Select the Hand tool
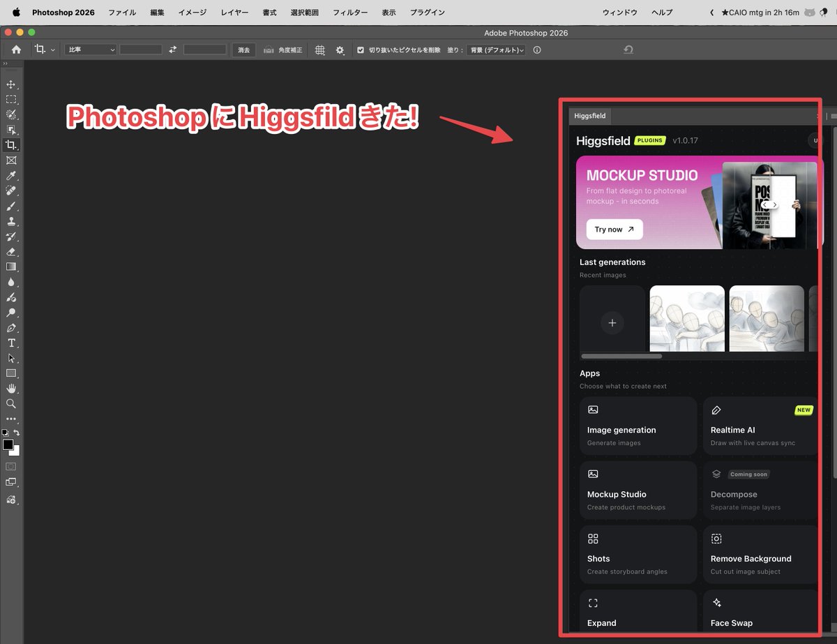This screenshot has height=644, width=837. click(x=11, y=389)
